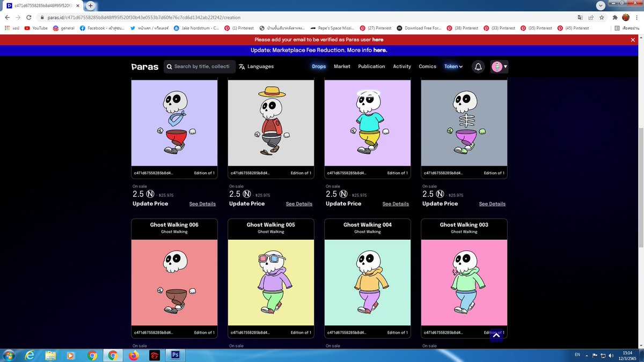Open the straw hat skeleton artwork
The image size is (644, 362).
271,123
